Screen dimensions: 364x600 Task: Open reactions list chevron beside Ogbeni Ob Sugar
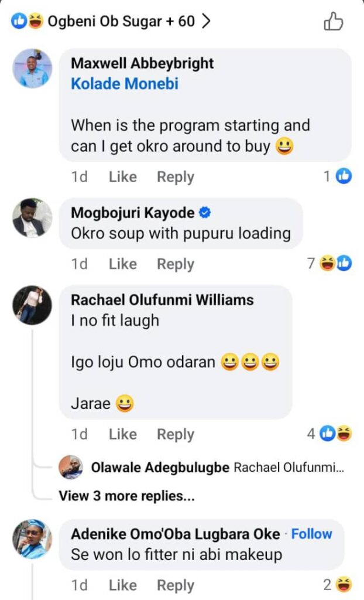[205, 22]
